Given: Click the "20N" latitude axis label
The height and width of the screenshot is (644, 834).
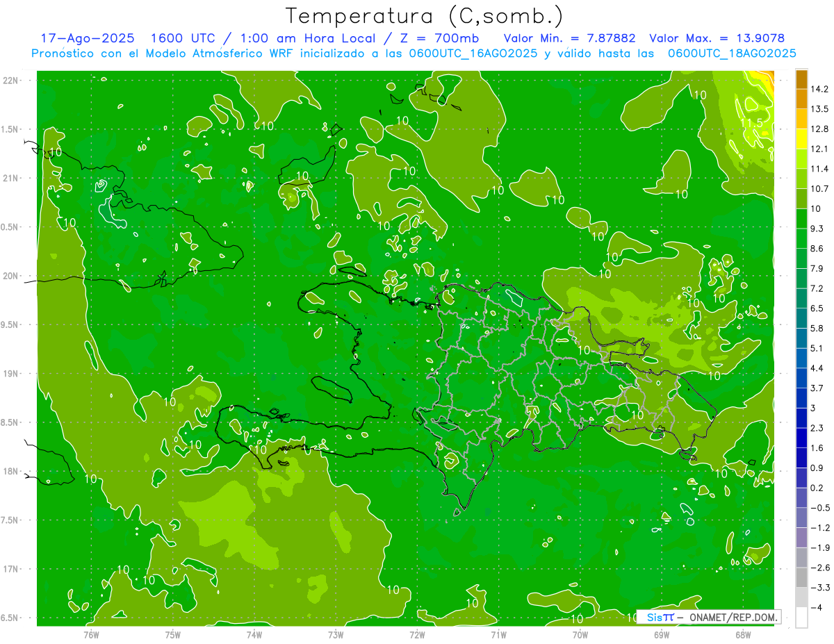Looking at the screenshot, I should tap(10, 276).
